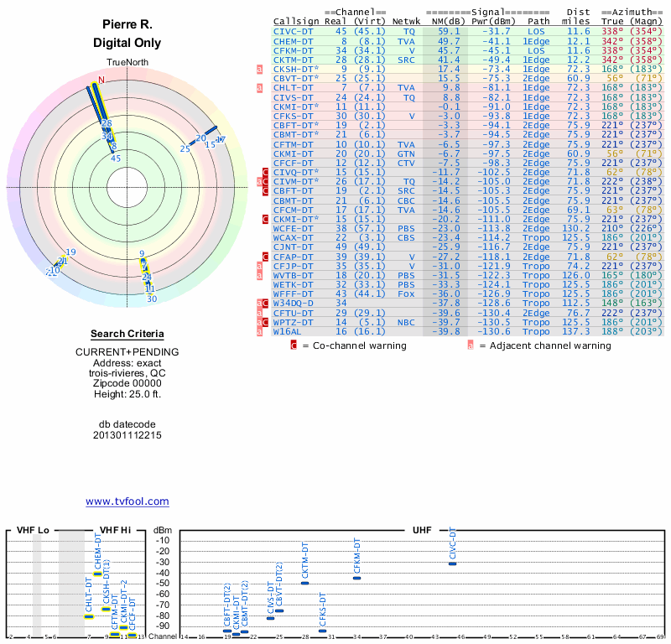The height and width of the screenshot is (644, 671).
Task: Click the adjacent warning icon next to CHLT-DT
Action: coord(260,87)
